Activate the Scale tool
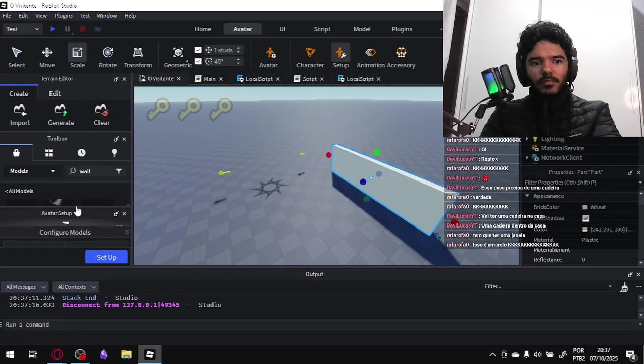This screenshot has width=644, height=364. coord(77,57)
